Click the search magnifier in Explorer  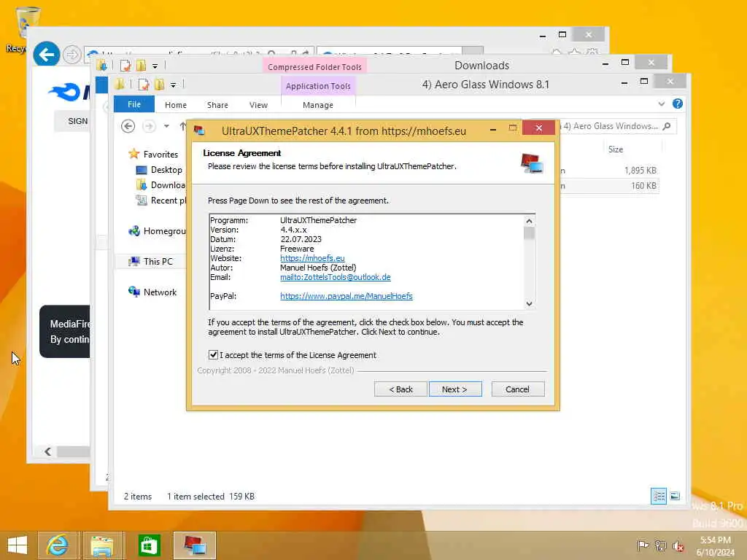pos(667,126)
